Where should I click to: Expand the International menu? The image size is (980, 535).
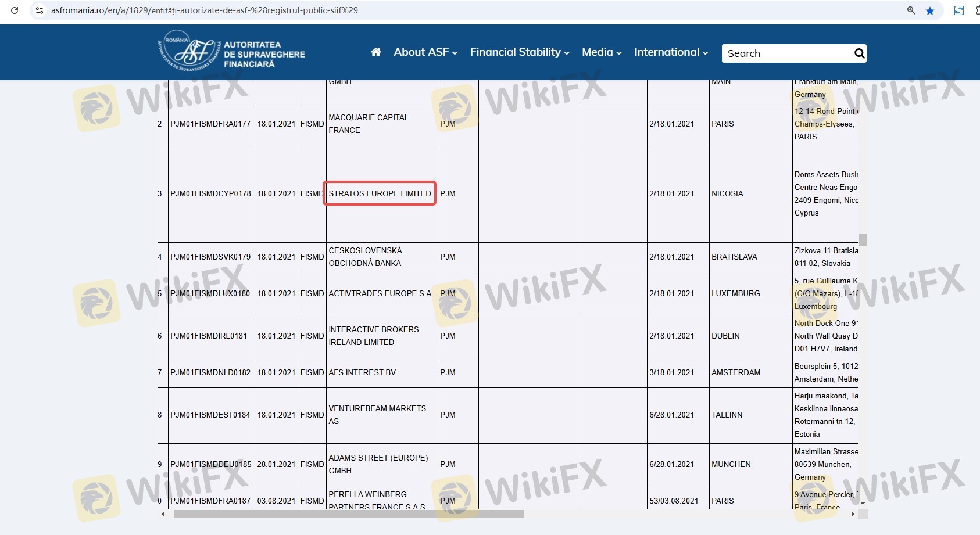click(x=671, y=52)
